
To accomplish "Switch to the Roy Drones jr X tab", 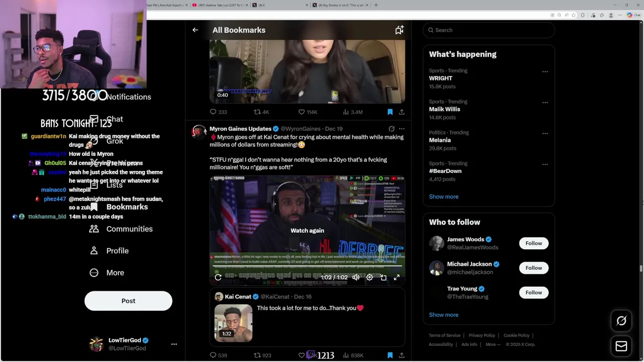I will (340, 5).
